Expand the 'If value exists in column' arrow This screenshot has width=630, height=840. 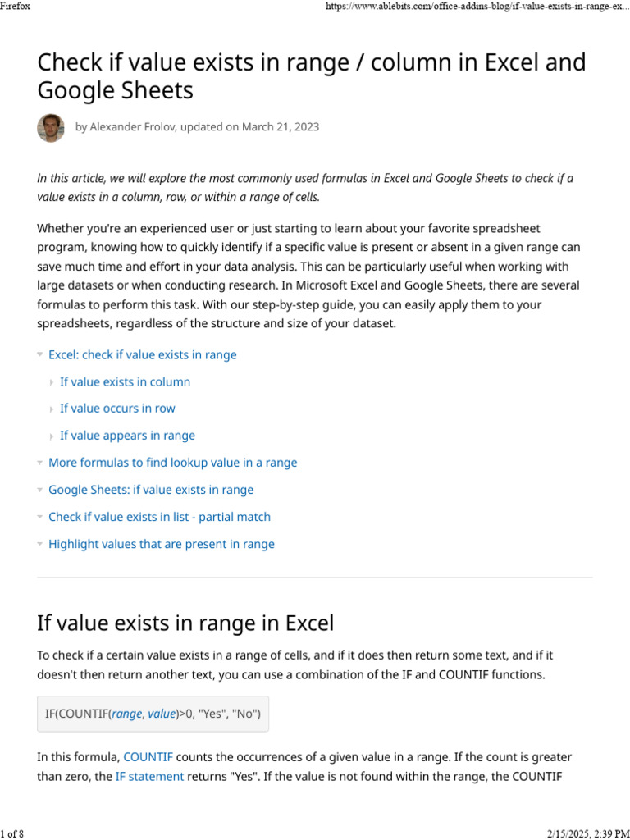[x=52, y=382]
